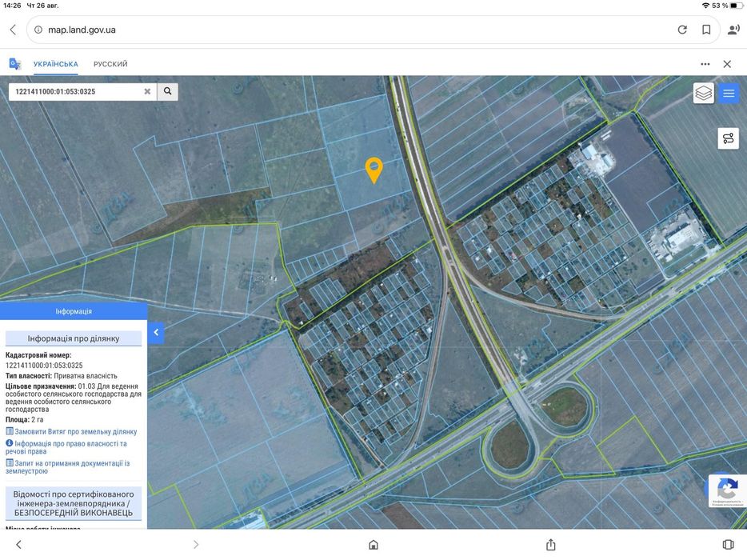747x560 pixels.
Task: Open link Інформація про право власності та речові права
Action: (66, 447)
